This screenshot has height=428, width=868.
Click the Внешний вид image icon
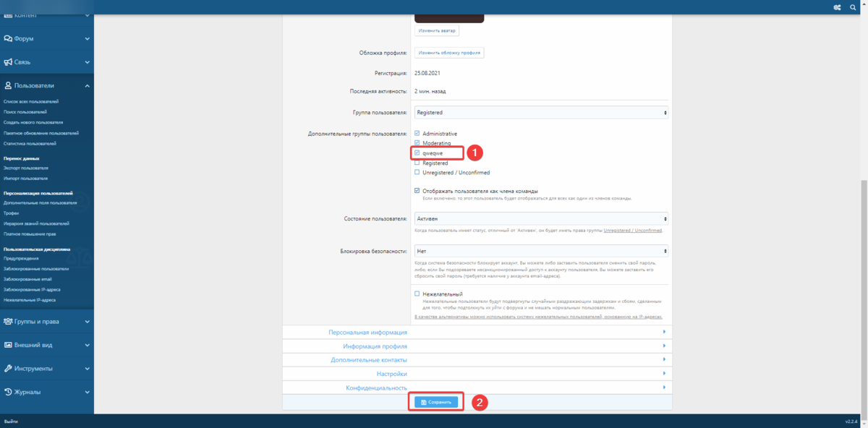8,345
